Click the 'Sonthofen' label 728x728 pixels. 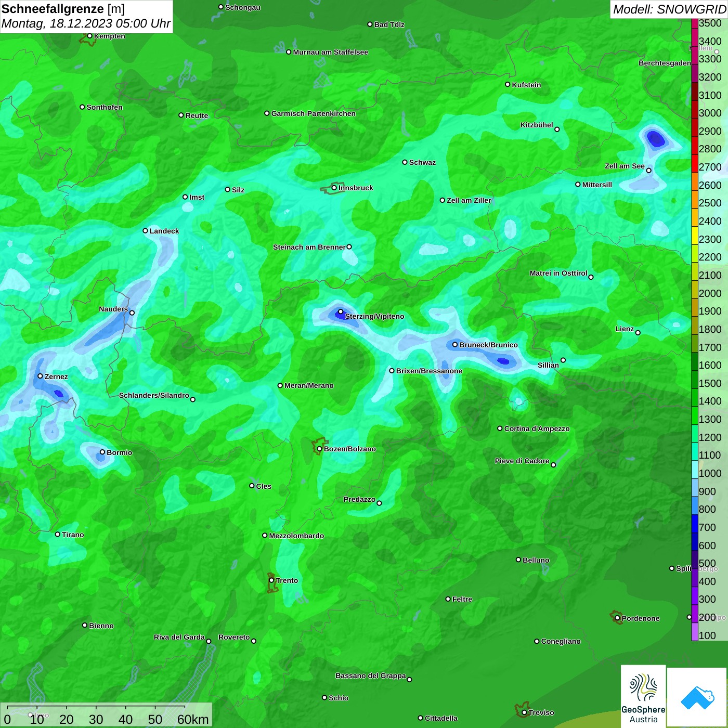tap(105, 107)
